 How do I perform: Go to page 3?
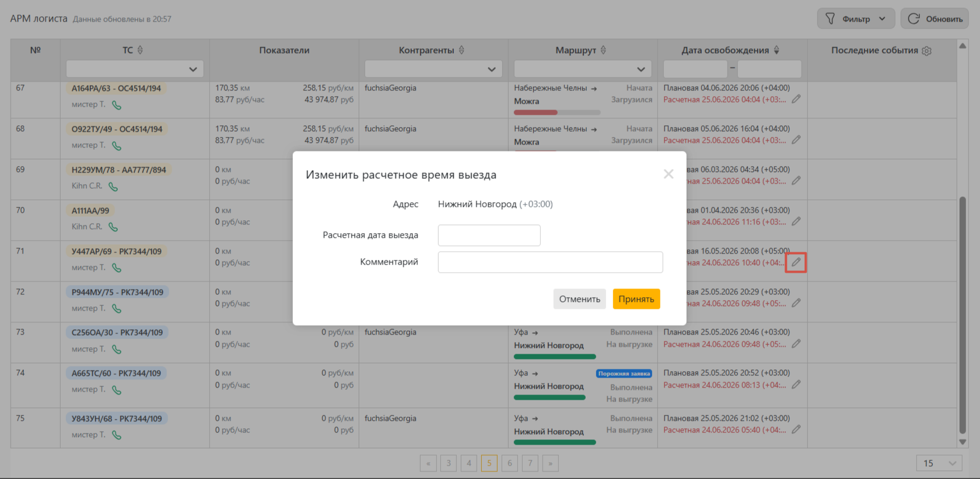click(449, 463)
